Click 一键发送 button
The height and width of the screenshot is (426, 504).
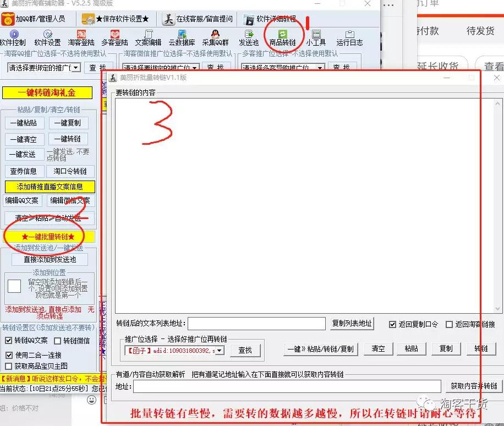click(x=23, y=154)
